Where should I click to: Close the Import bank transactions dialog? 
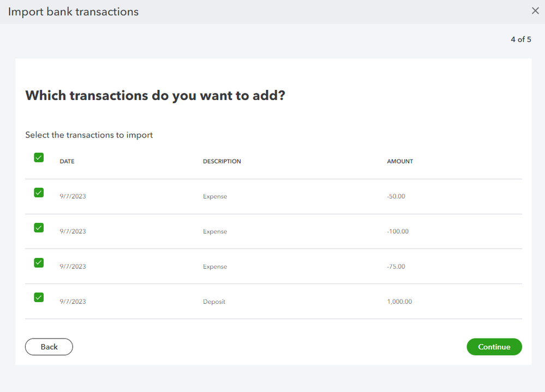[x=535, y=11]
